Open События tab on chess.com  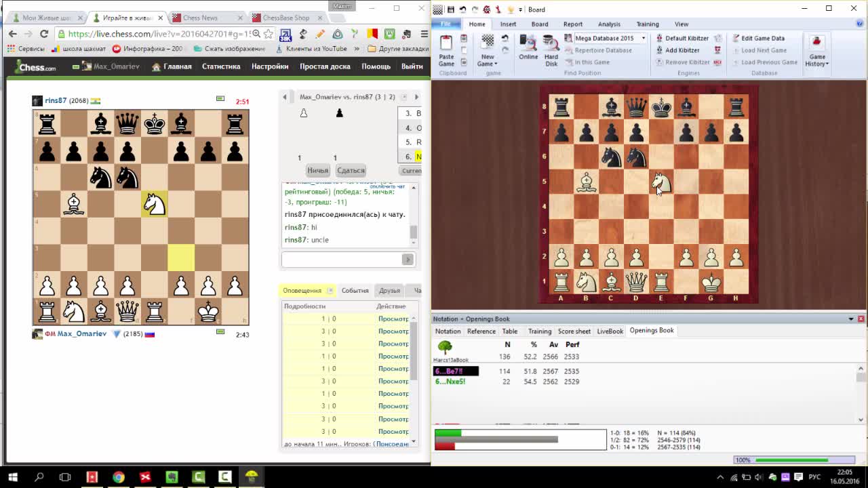pyautogui.click(x=355, y=291)
